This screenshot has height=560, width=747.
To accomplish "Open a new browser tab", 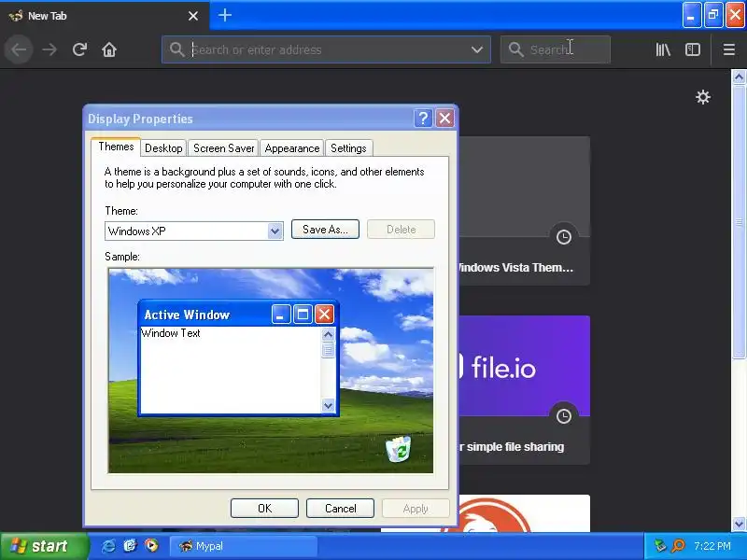I will (x=225, y=15).
